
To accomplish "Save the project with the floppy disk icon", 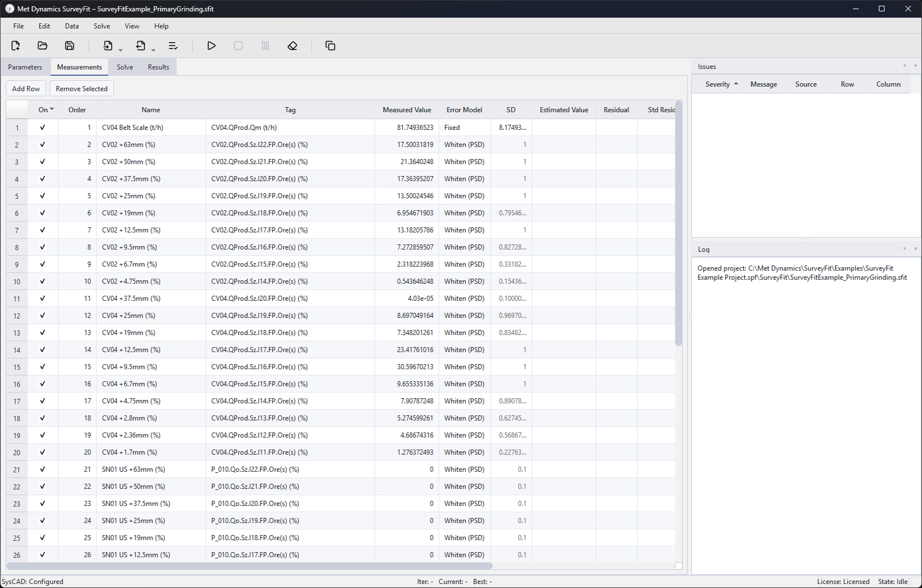I will (x=70, y=46).
